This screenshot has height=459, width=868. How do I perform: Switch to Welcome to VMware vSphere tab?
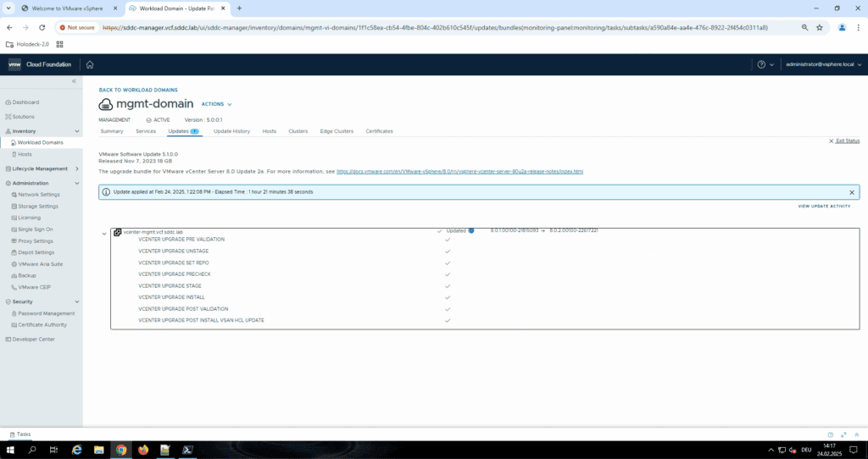[x=70, y=8]
